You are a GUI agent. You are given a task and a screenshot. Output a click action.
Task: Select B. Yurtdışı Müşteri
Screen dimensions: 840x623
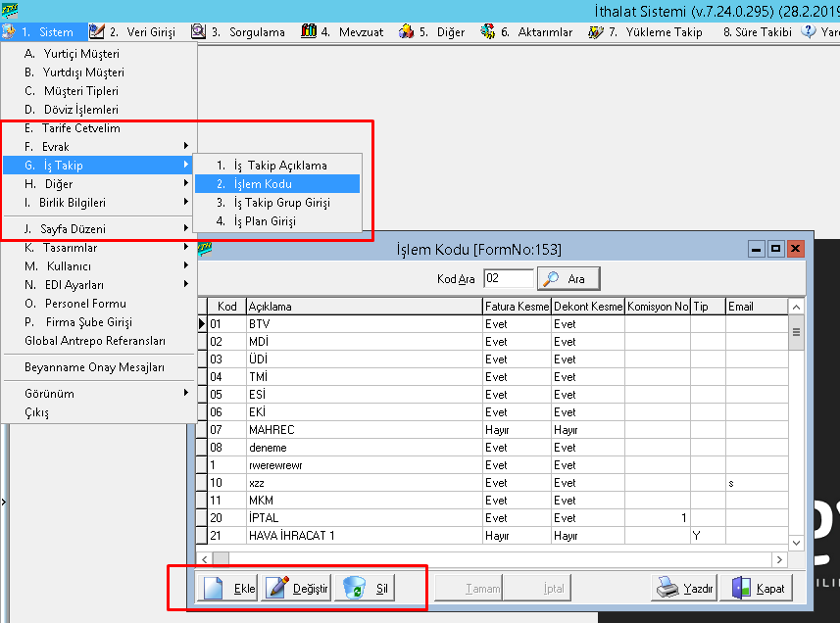(100, 72)
